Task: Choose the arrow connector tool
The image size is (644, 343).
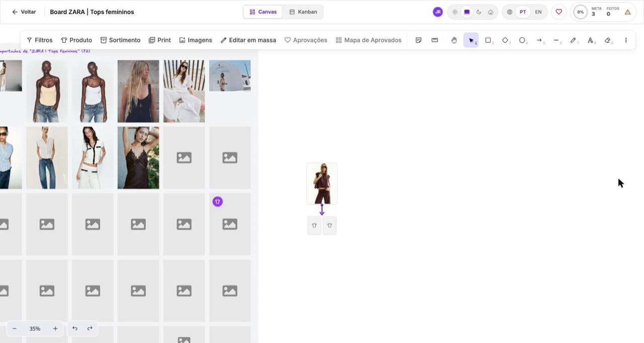Action: tap(539, 40)
